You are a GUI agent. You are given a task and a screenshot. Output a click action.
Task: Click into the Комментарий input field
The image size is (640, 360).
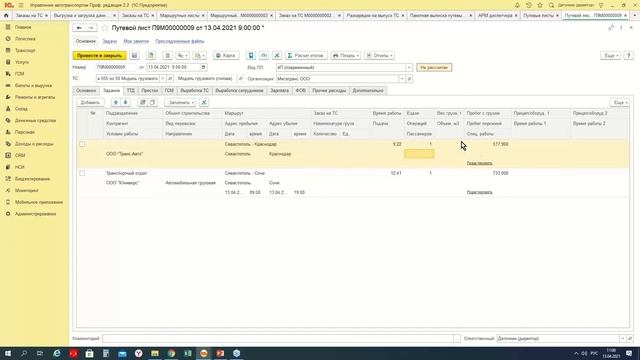pyautogui.click(x=278, y=338)
